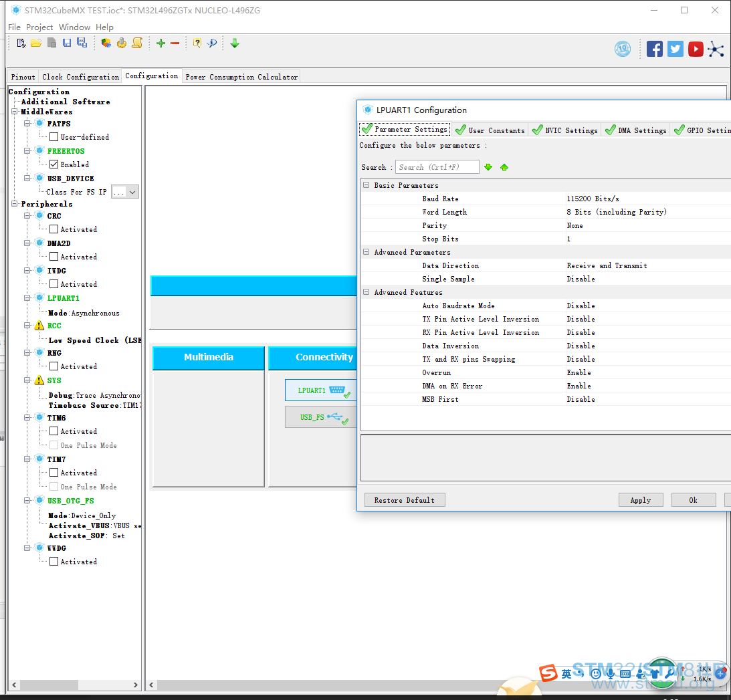
Task: Click the left tree horizontal scrollbar thumb
Action: [x=49, y=685]
